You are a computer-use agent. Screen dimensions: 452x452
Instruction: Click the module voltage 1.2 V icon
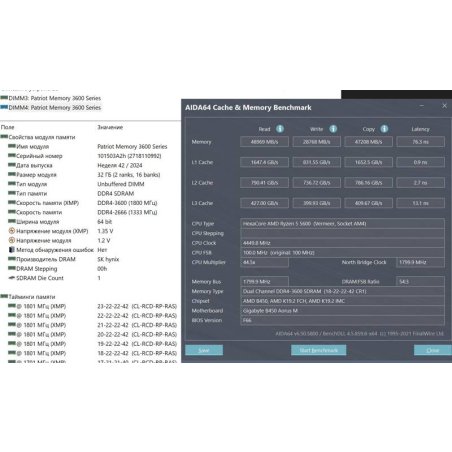pos(12,240)
